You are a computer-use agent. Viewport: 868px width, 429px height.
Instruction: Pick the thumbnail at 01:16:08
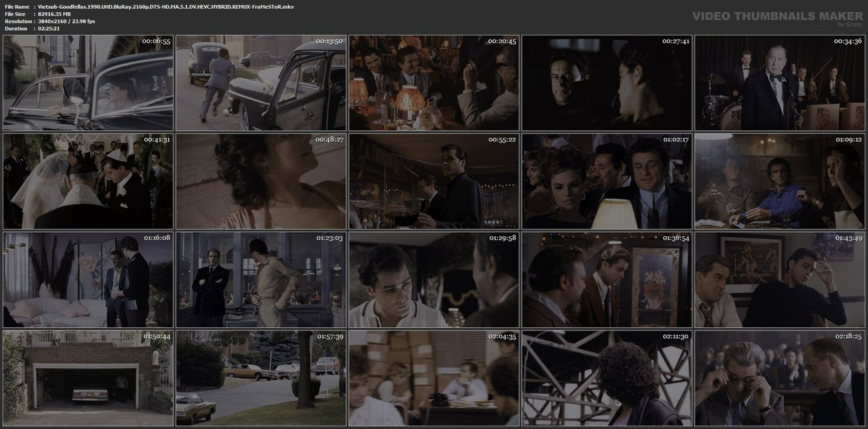click(88, 280)
